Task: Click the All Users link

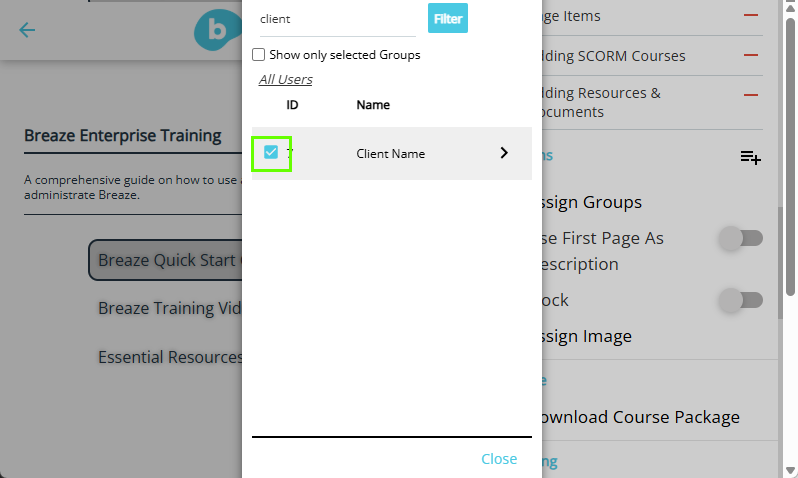Action: click(x=286, y=79)
